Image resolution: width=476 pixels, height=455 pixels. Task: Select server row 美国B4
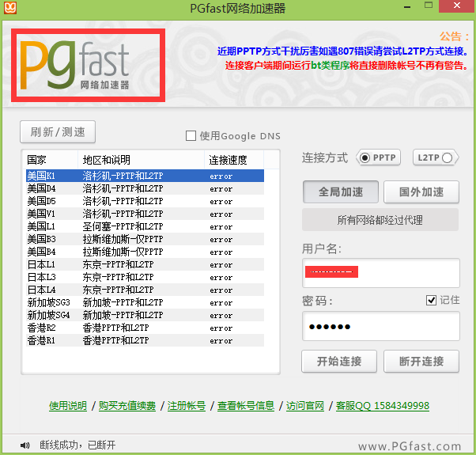pos(145,252)
